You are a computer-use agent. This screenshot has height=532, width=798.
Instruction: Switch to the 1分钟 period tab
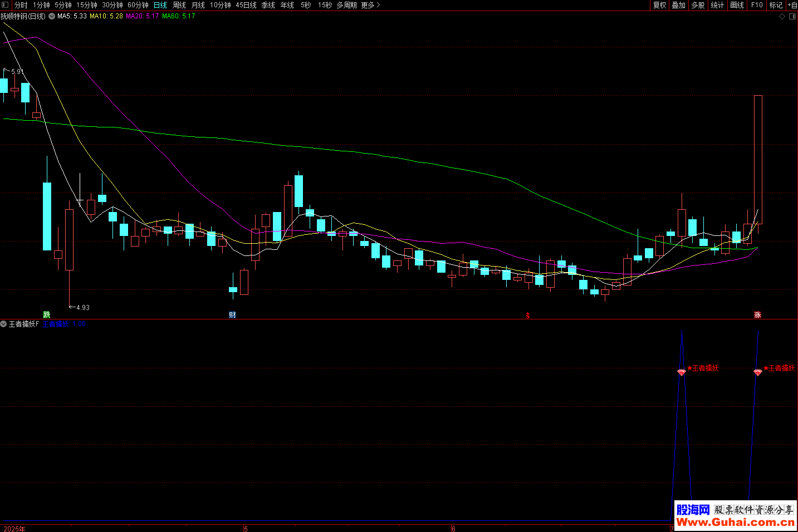click(41, 5)
